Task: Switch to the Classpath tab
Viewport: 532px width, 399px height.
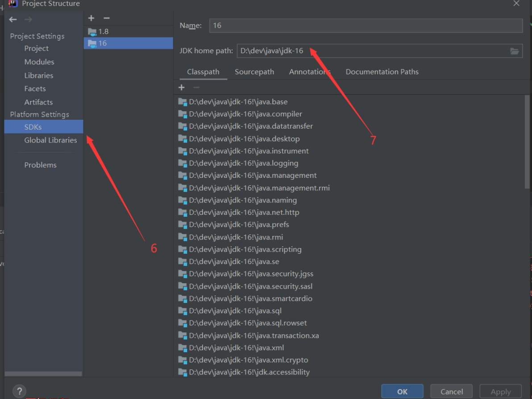Action: (x=203, y=72)
